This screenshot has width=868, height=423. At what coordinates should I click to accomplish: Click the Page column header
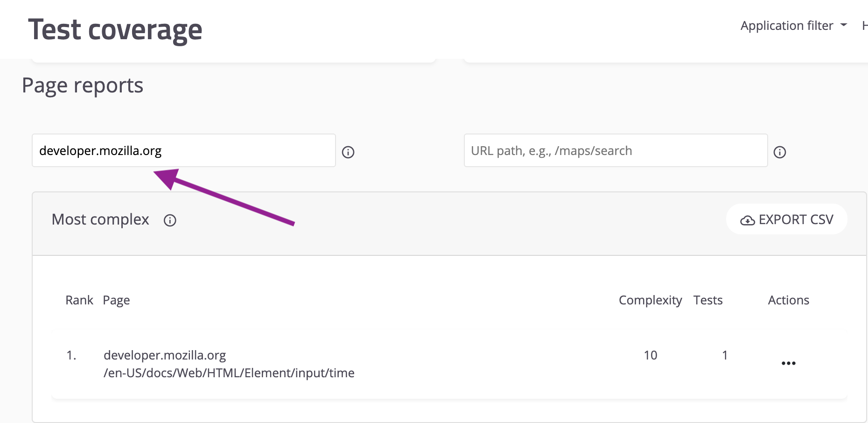click(x=116, y=300)
